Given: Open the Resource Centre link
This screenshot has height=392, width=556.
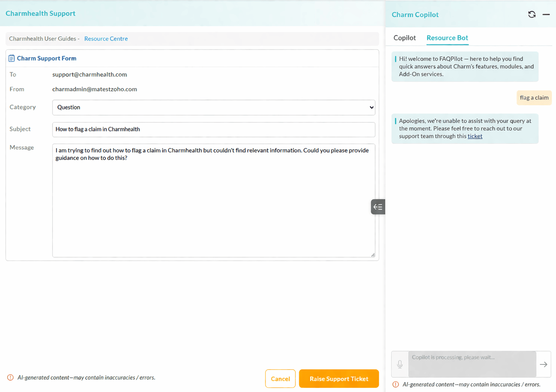Looking at the screenshot, I should [106, 39].
